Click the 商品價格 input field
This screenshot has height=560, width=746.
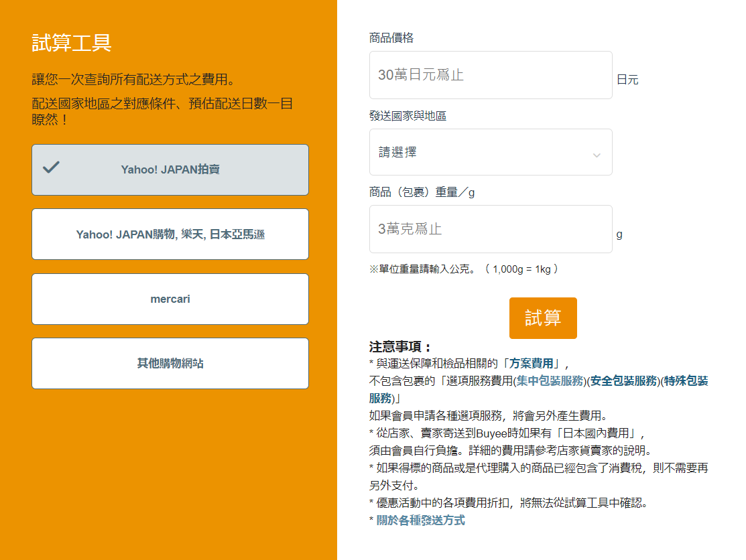pos(490,75)
